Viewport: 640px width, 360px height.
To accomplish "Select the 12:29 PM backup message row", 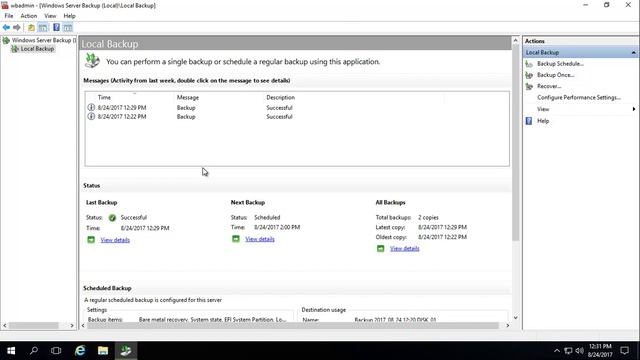I will tap(297, 108).
